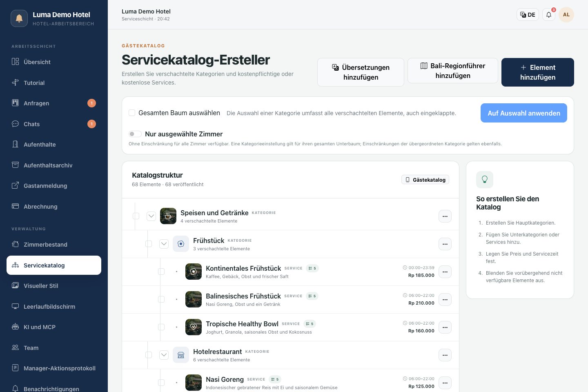Click the Nasi Goreng service title
The height and width of the screenshot is (392, 588).
225,379
